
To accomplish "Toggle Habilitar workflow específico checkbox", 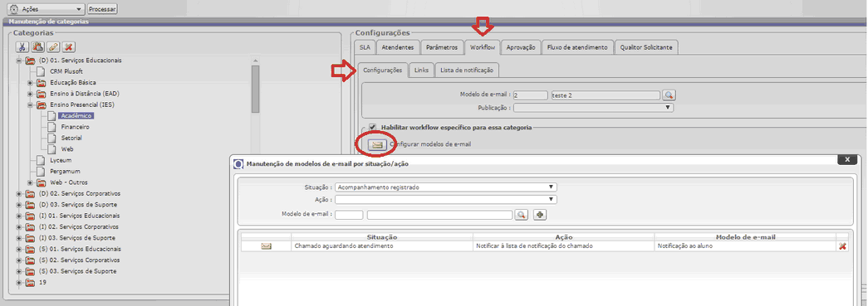I will [x=373, y=127].
